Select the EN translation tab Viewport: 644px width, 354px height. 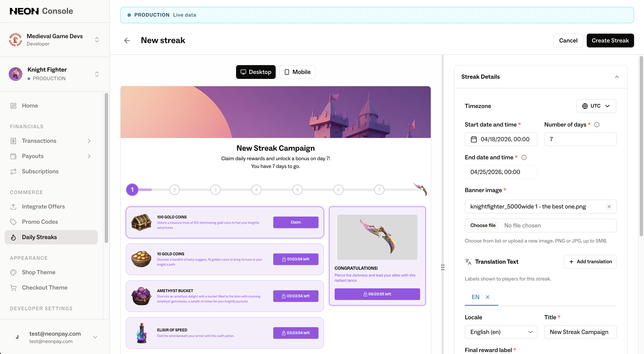475,297
